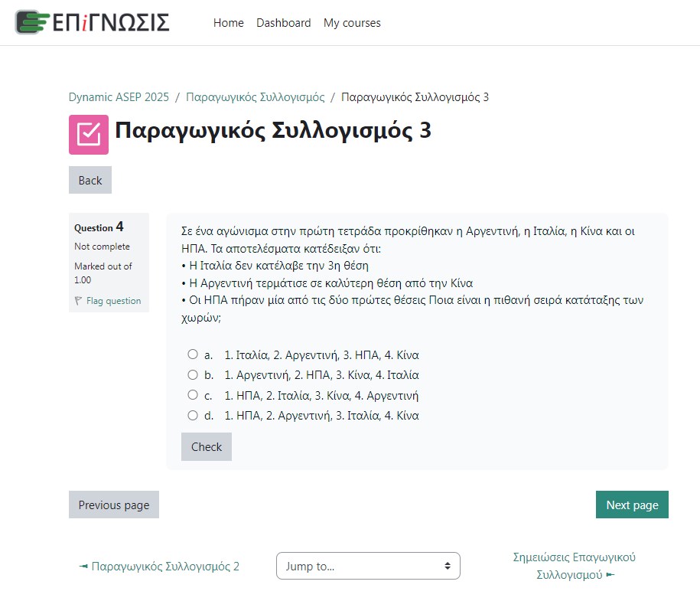Click the pink quiz activity icon
Image resolution: width=700 pixels, height=601 pixels.
tap(89, 135)
